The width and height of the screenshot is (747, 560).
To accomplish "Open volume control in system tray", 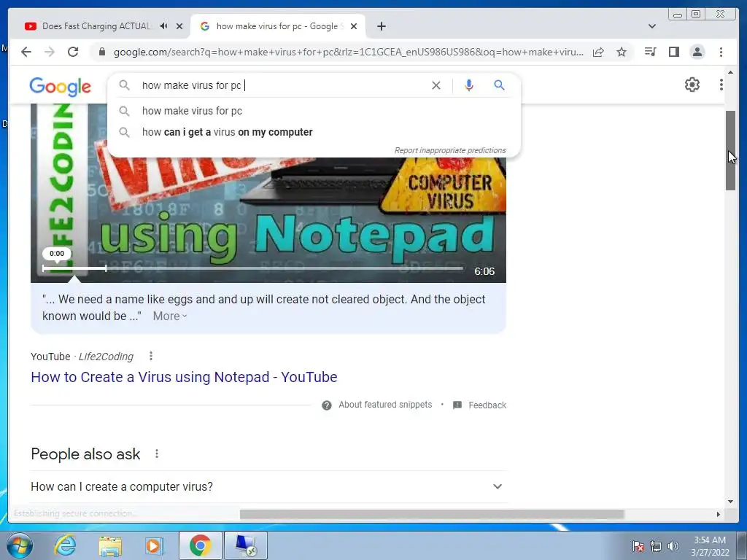I will (673, 546).
